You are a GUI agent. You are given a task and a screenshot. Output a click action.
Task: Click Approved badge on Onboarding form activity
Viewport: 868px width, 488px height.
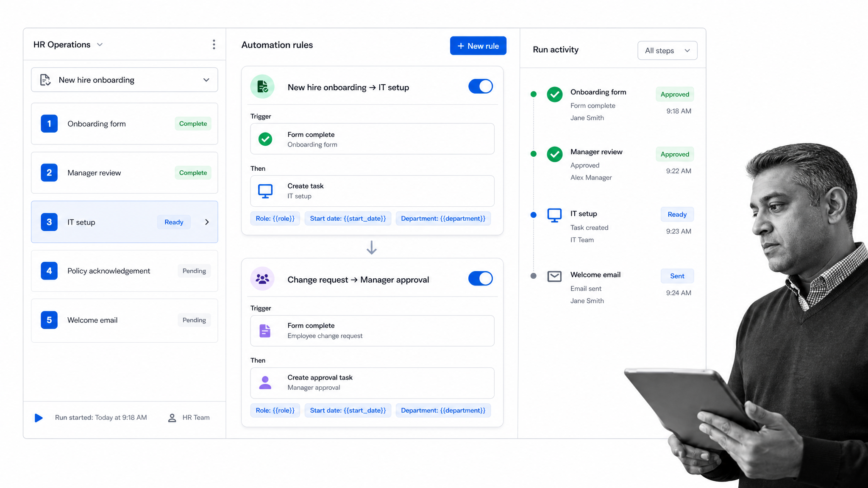(x=675, y=94)
